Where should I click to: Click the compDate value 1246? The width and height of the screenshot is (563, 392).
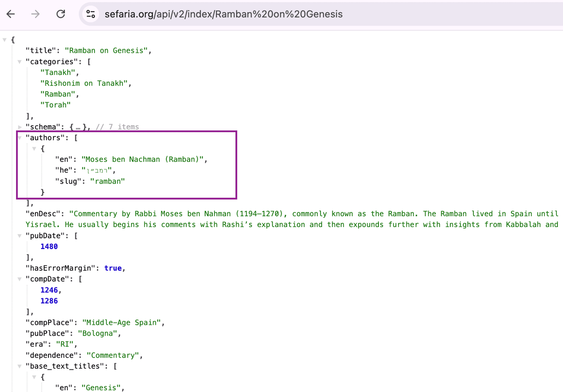point(49,290)
